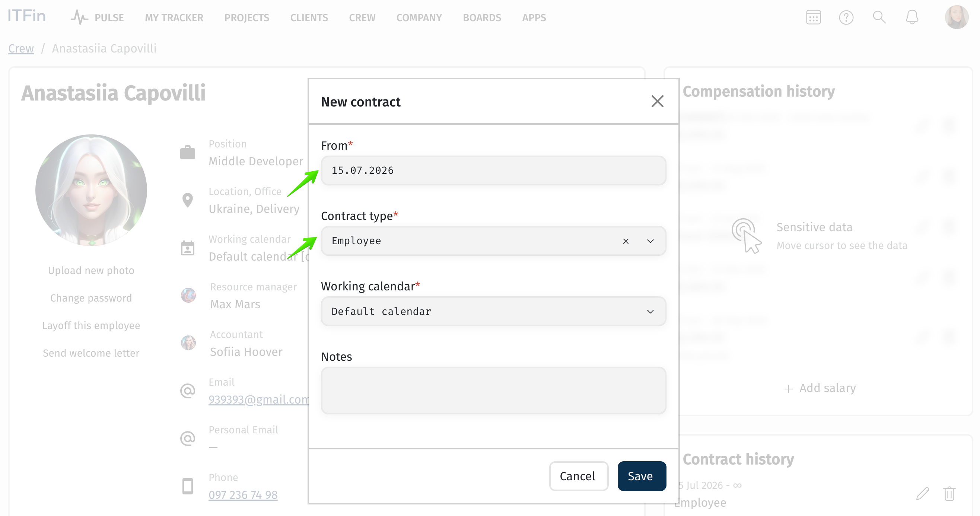Save the new contract

(x=642, y=476)
